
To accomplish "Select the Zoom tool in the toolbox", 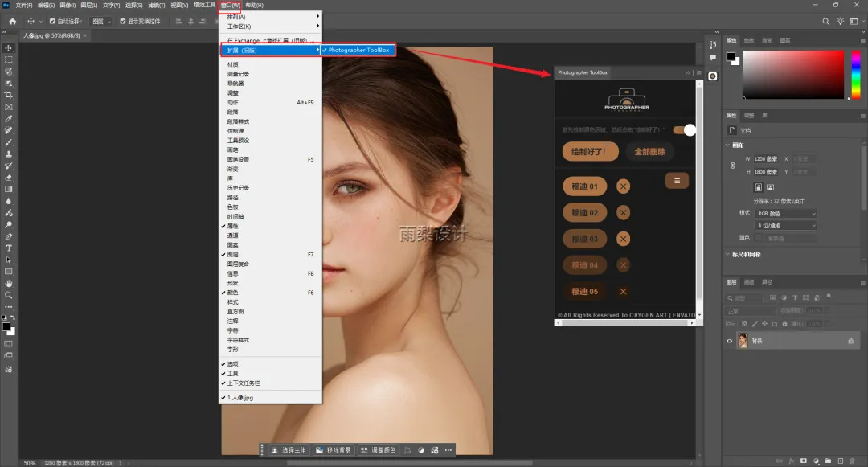I will 9,295.
